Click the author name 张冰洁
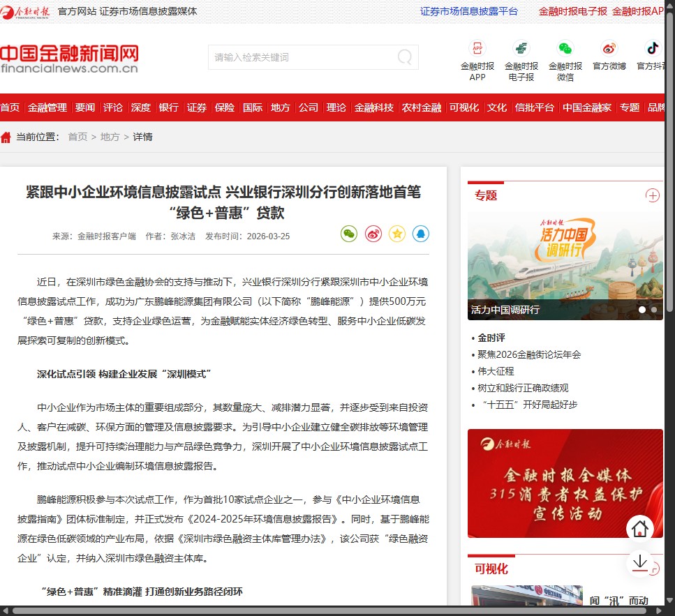The height and width of the screenshot is (616, 675). [x=183, y=236]
